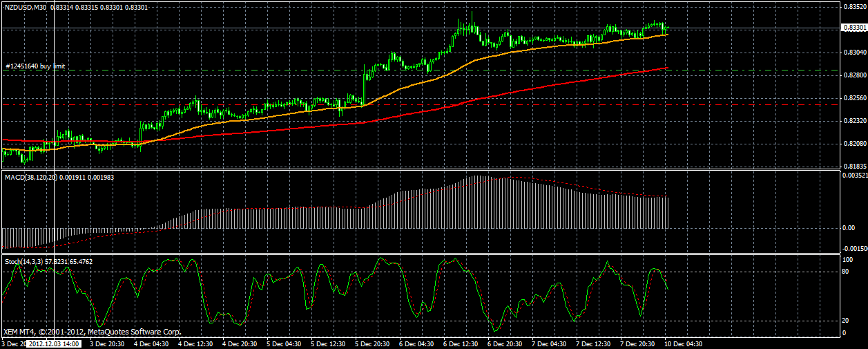Click the 0.83040 price axis label
The image size is (868, 349).
(x=853, y=53)
